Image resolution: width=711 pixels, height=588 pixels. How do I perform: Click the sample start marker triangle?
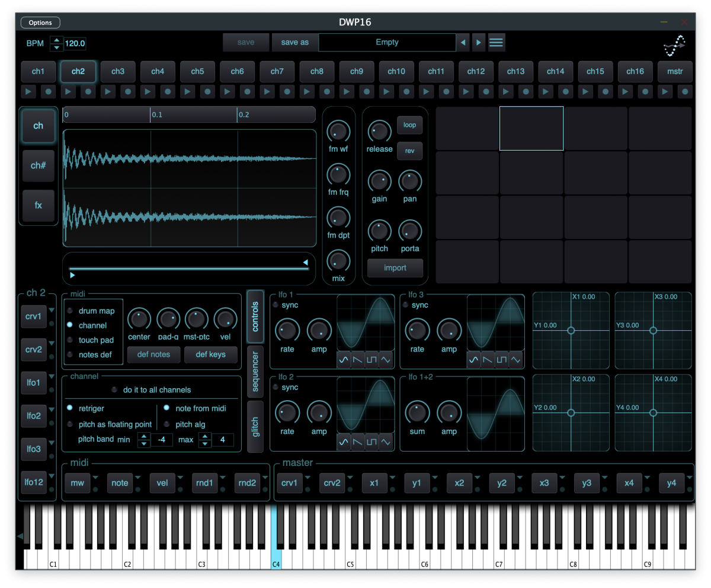[x=72, y=274]
